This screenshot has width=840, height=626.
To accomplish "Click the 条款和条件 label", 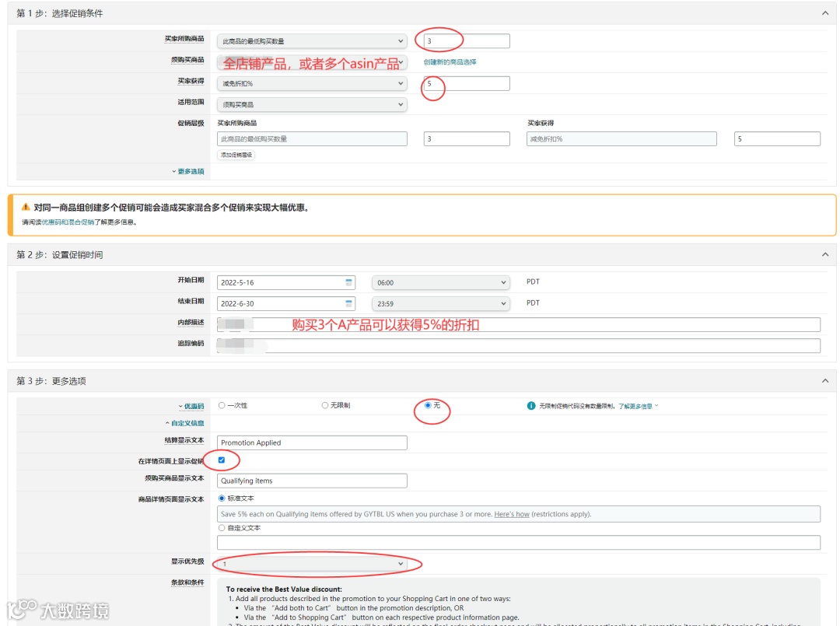I will (187, 582).
